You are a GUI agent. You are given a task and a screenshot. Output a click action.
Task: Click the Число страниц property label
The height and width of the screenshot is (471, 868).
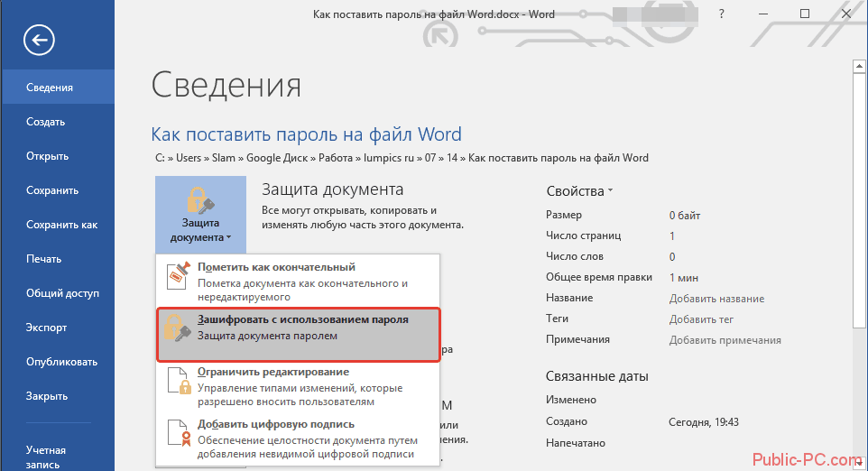(584, 235)
